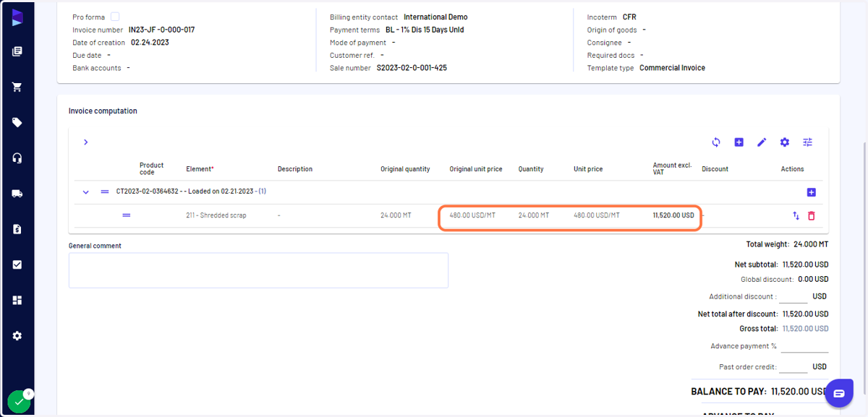Click the 211 - Shredded scrap element cell
The height and width of the screenshot is (417, 868).
point(216,215)
